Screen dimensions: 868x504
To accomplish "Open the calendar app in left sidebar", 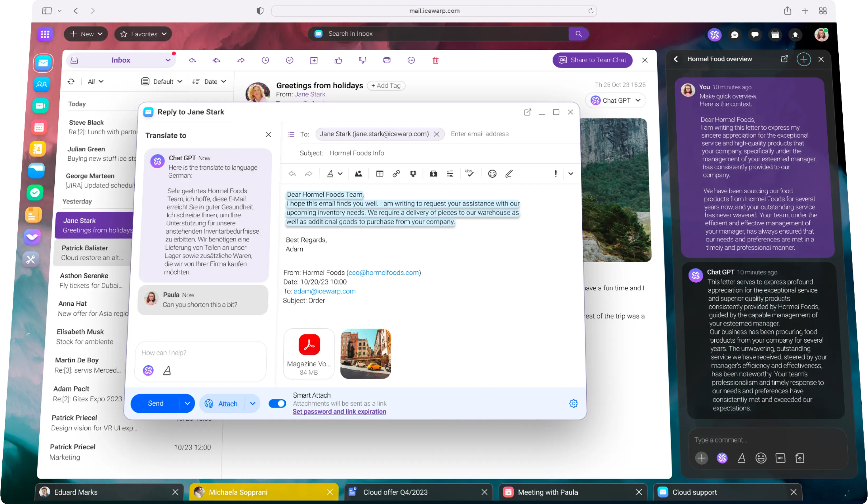I will pyautogui.click(x=39, y=128).
